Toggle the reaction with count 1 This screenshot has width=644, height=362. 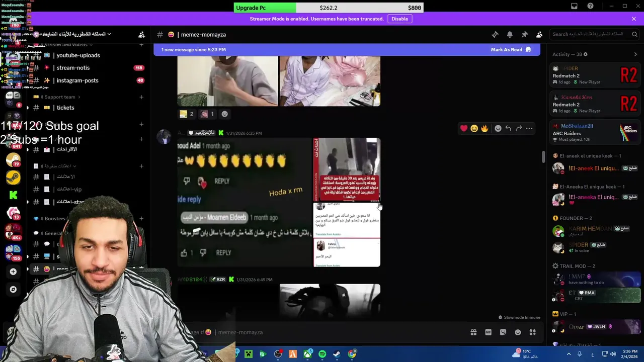(x=207, y=114)
